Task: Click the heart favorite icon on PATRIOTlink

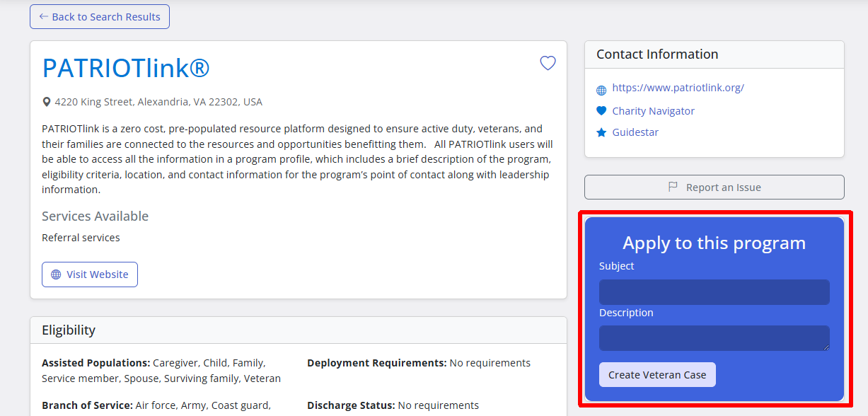Action: click(548, 63)
